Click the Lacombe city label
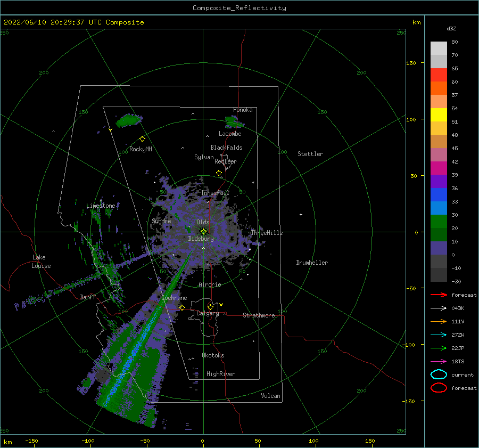The height and width of the screenshot is (448, 479). [230, 134]
